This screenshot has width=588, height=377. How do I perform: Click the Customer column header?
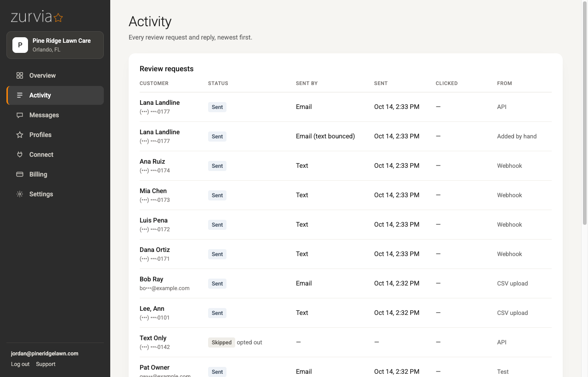[154, 83]
